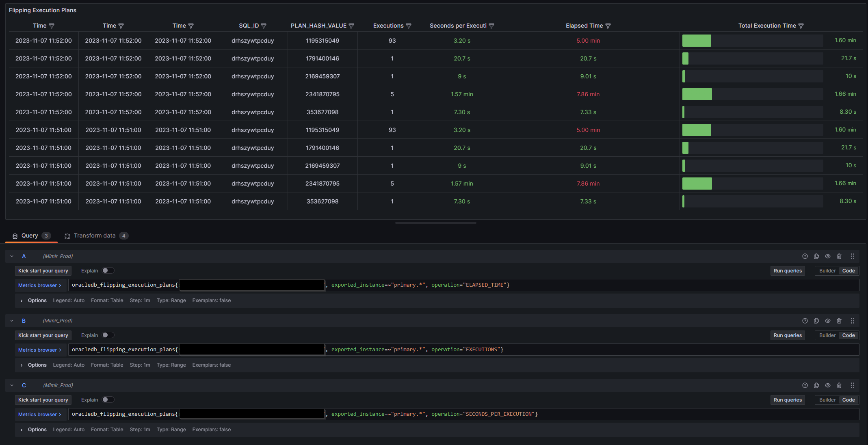This screenshot has width=868, height=445.
Task: Focus the EXECUTIONS query input field
Action: click(x=463, y=350)
